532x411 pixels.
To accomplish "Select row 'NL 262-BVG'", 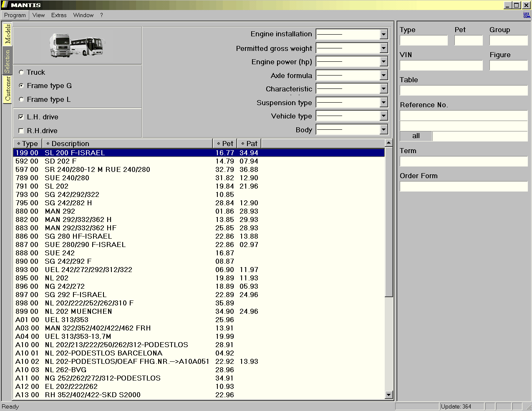I will (x=199, y=370).
